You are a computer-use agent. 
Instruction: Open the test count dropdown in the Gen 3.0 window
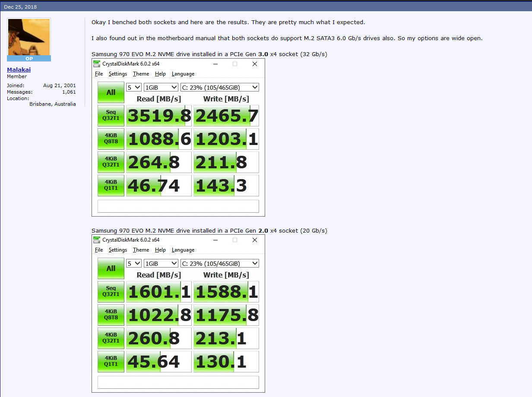(134, 87)
